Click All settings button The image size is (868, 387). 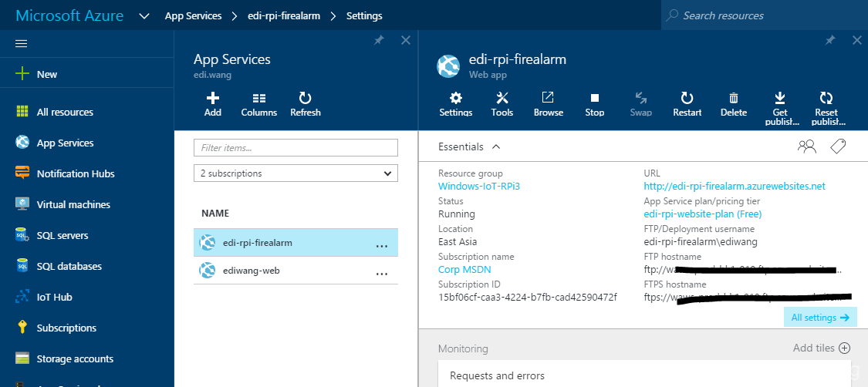pos(820,318)
